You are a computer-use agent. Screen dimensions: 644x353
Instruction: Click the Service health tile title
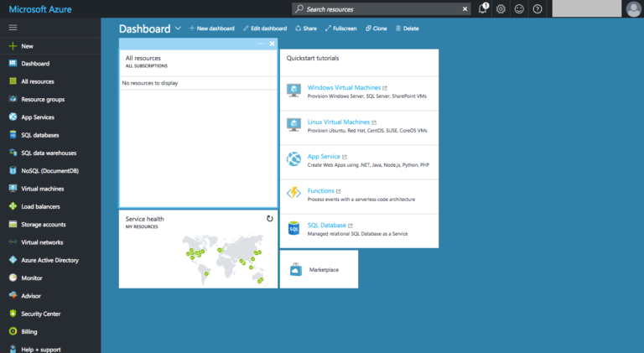[x=144, y=219]
